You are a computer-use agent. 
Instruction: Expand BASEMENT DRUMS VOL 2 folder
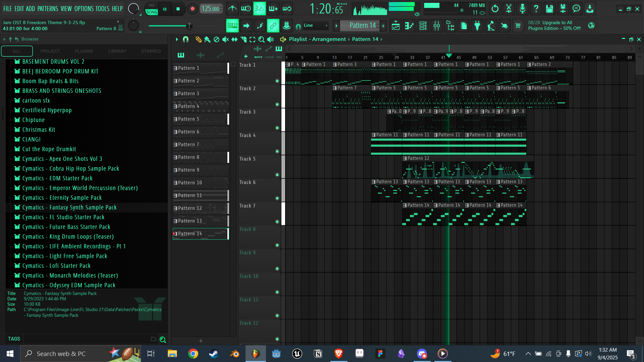coord(49,62)
